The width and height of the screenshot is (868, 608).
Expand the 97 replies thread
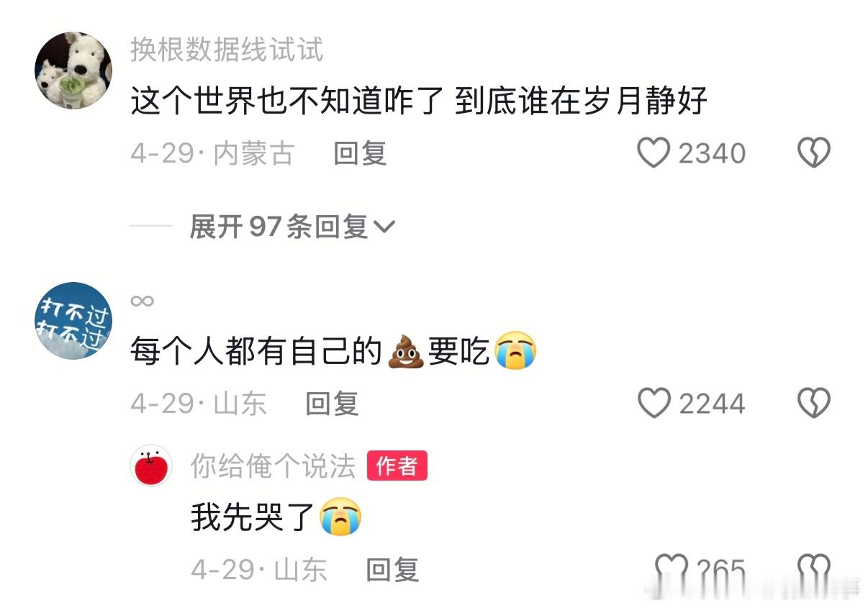click(292, 227)
